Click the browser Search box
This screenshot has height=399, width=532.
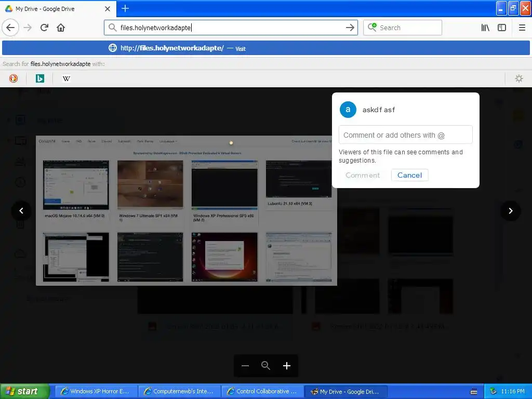click(403, 28)
